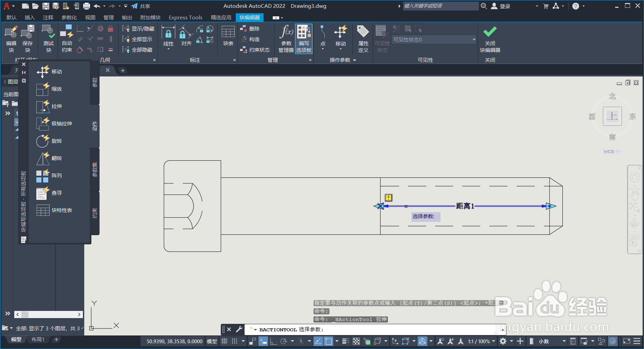Expand the 几何 panel dialog launcher arrow

tap(154, 60)
